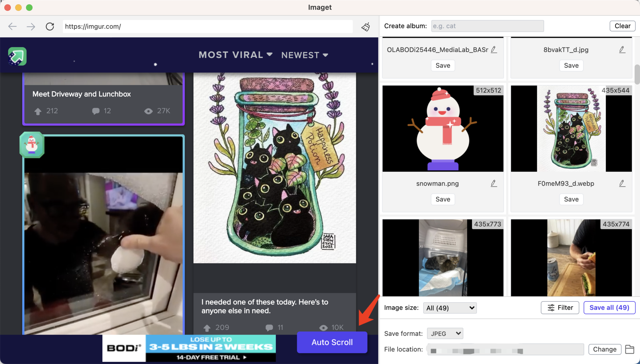This screenshot has width=640, height=364.
Task: Expand the MOST VIRAL sorting menu
Action: coord(235,55)
